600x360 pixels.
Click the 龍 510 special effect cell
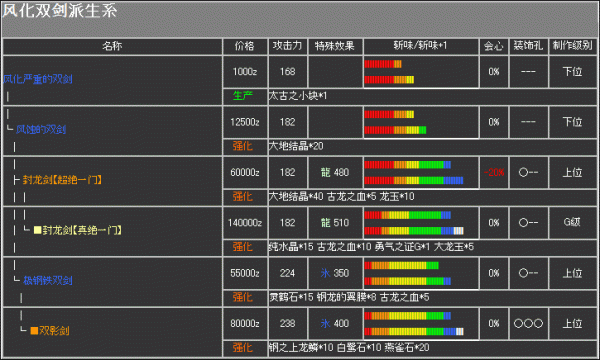[x=335, y=223]
